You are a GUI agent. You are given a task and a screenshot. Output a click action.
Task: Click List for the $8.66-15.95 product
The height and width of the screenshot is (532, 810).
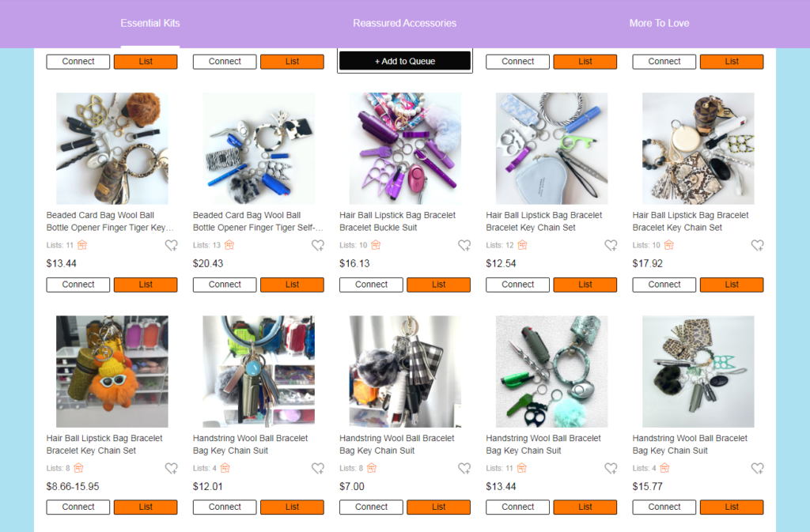[x=146, y=507]
